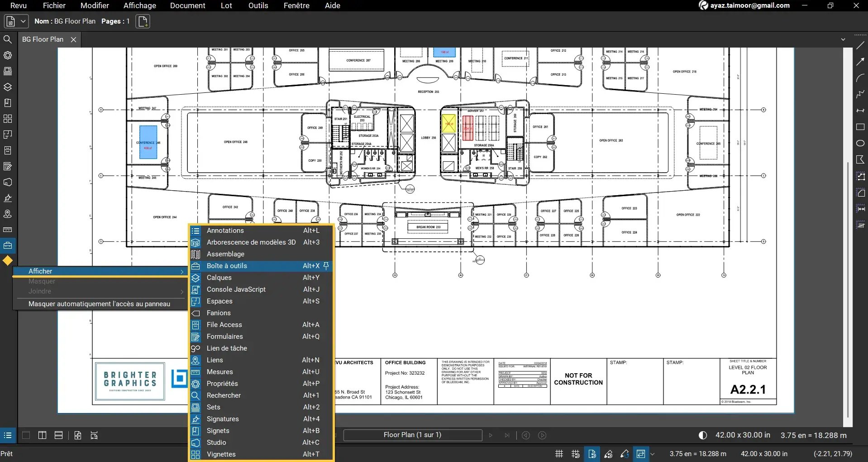The height and width of the screenshot is (462, 868).
Task: Open the sync mode dropdown in status bar
Action: (x=653, y=454)
